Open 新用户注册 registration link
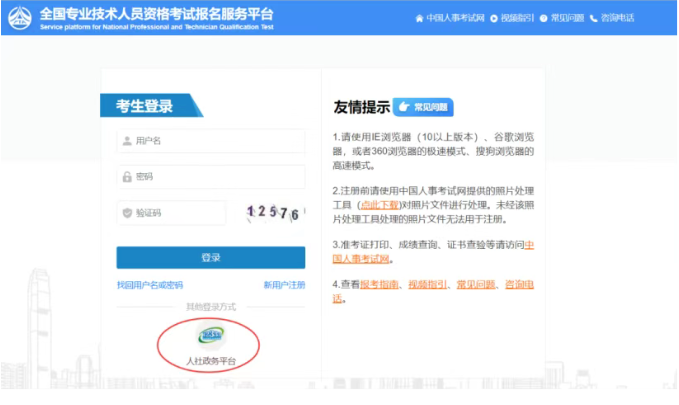The image size is (679, 405). tap(285, 285)
